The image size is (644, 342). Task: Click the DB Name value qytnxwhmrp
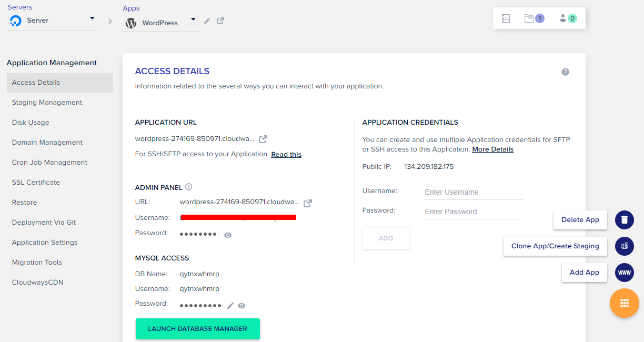[199, 274]
